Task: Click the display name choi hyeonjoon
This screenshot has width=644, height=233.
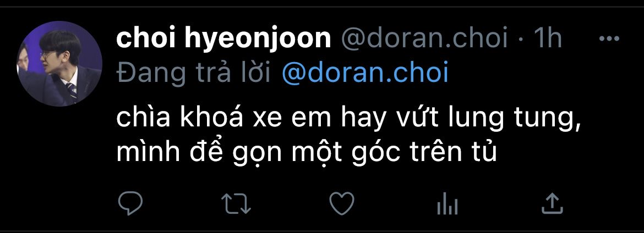Action: (x=224, y=38)
